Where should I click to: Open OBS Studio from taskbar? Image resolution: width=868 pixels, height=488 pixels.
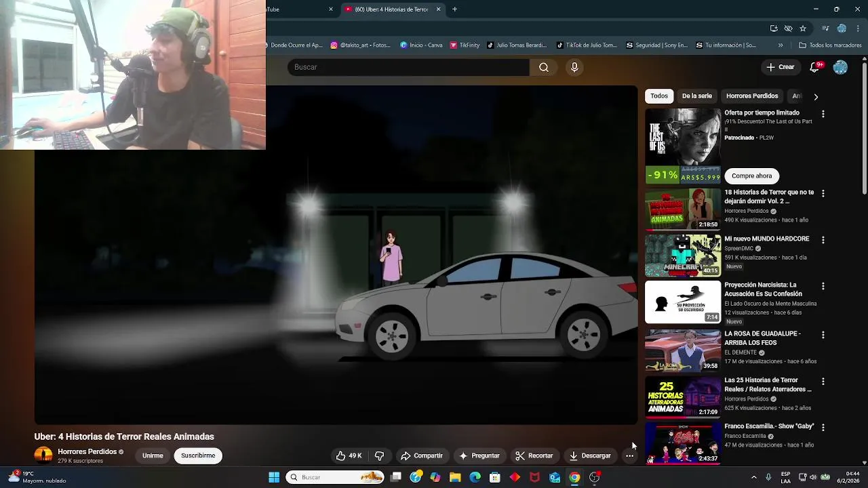pos(595,477)
